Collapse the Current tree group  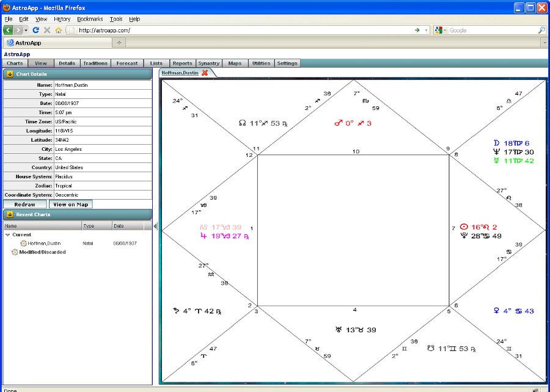pyautogui.click(x=7, y=234)
